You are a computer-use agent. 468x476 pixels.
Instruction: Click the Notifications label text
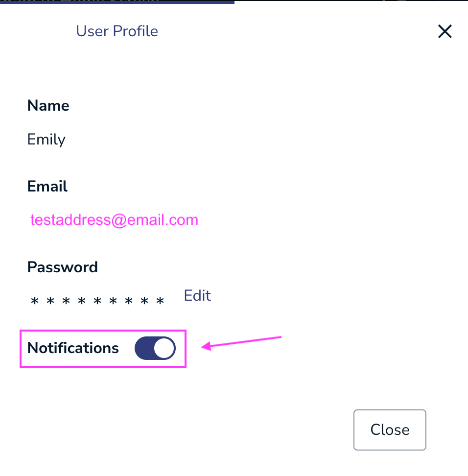(73, 348)
